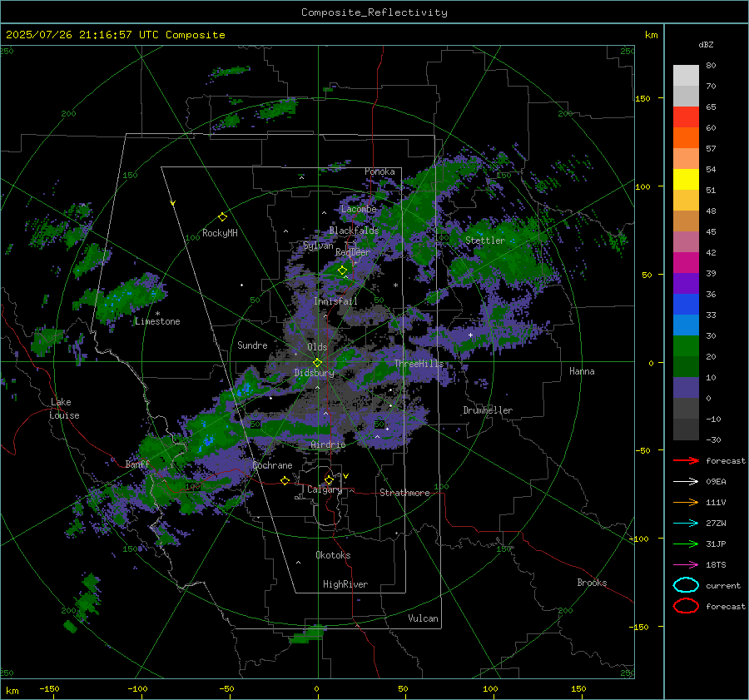
Task: Click the Didsbury label
Action: pyautogui.click(x=315, y=373)
